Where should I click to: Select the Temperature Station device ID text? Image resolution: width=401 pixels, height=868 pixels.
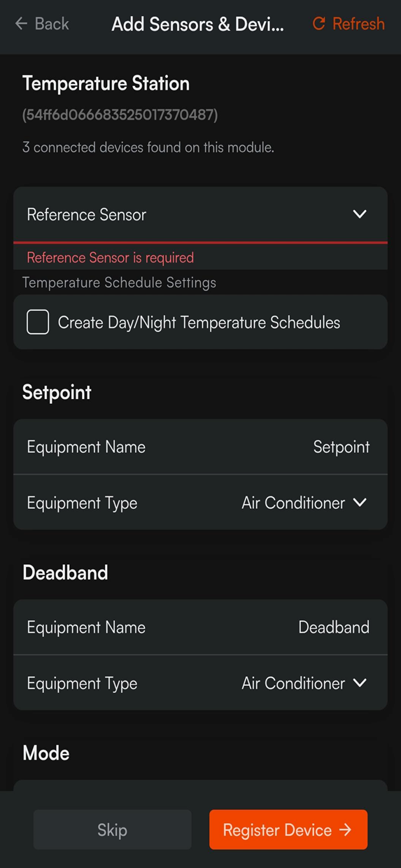click(120, 115)
